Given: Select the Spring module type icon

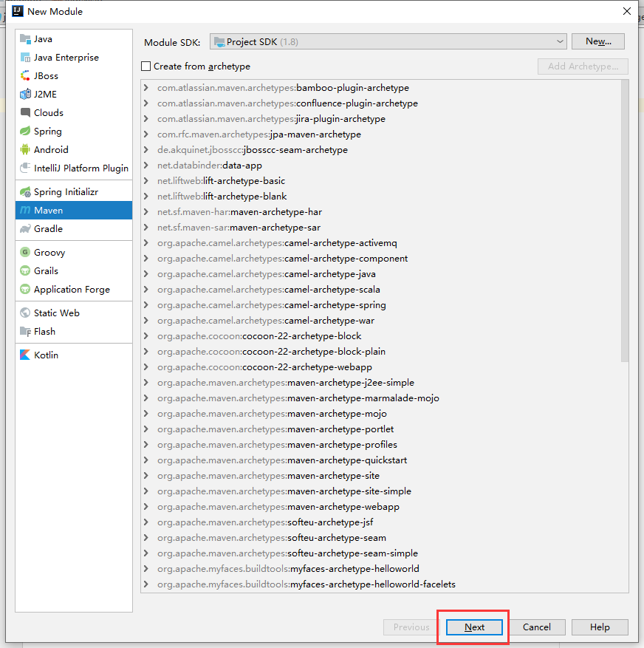Looking at the screenshot, I should [26, 132].
